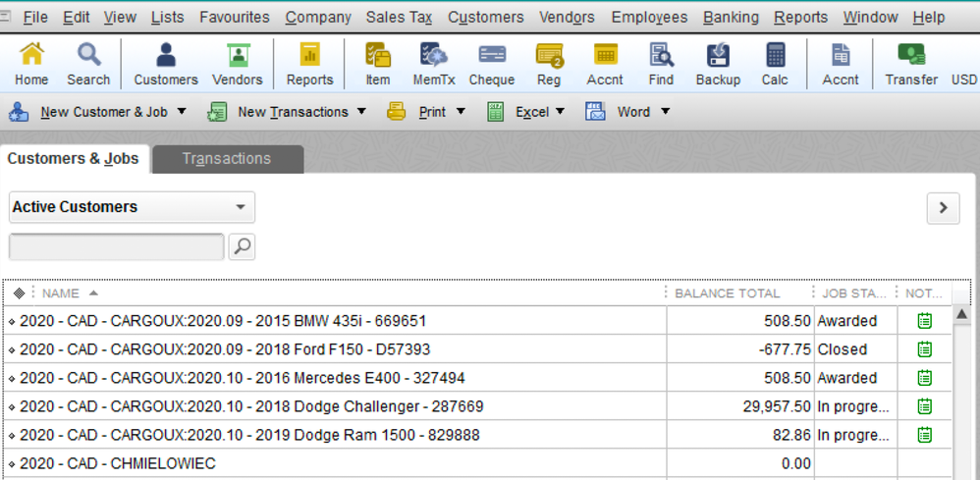Open the Banking menu
Image resolution: width=980 pixels, height=480 pixels.
731,17
